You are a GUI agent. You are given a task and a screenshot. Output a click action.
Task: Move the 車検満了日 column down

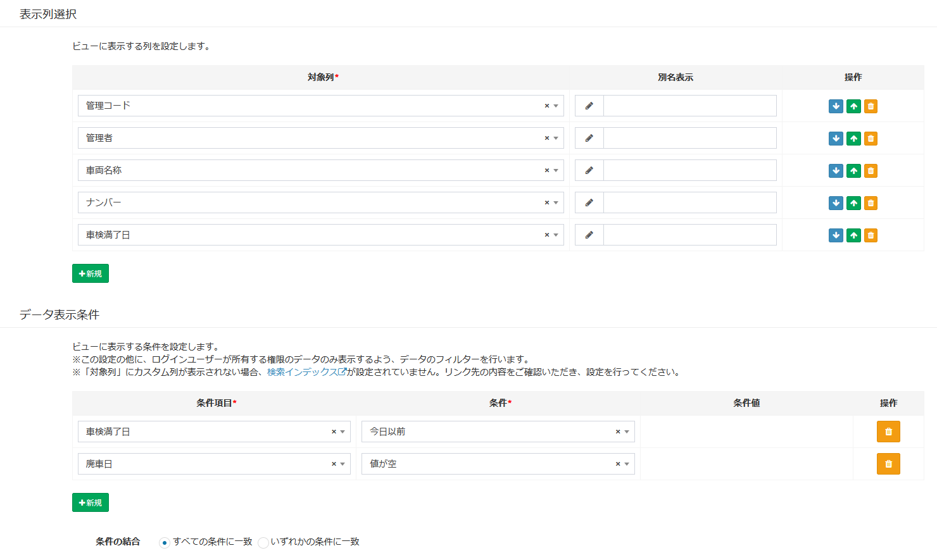click(x=836, y=235)
